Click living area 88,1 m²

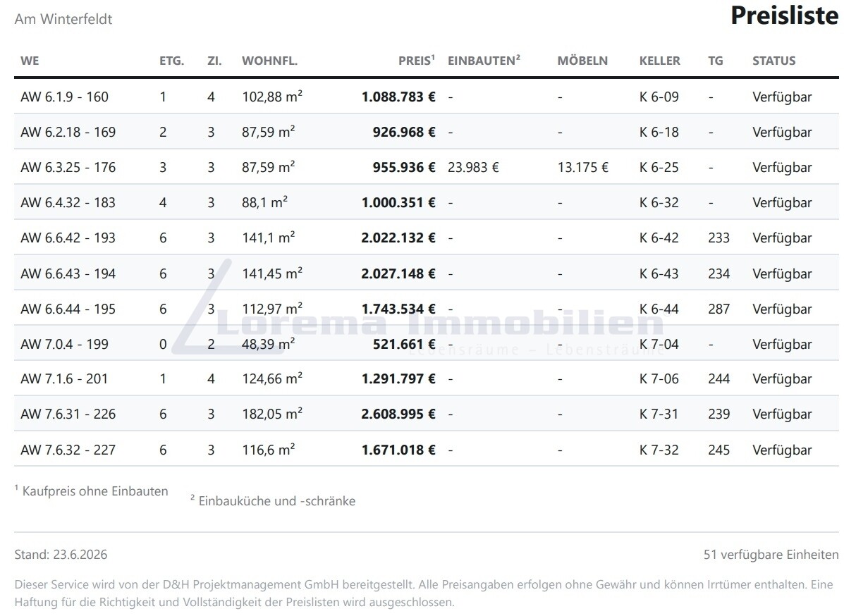click(265, 203)
